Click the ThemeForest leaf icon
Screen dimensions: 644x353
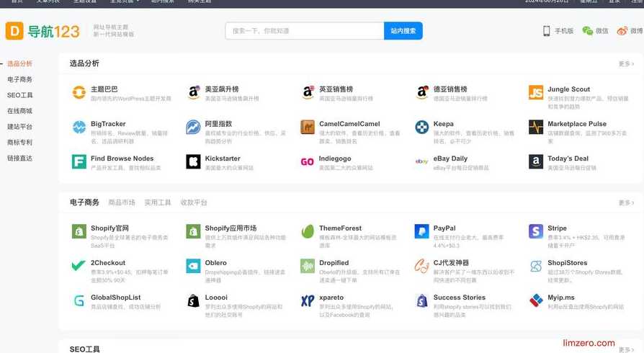coord(307,231)
